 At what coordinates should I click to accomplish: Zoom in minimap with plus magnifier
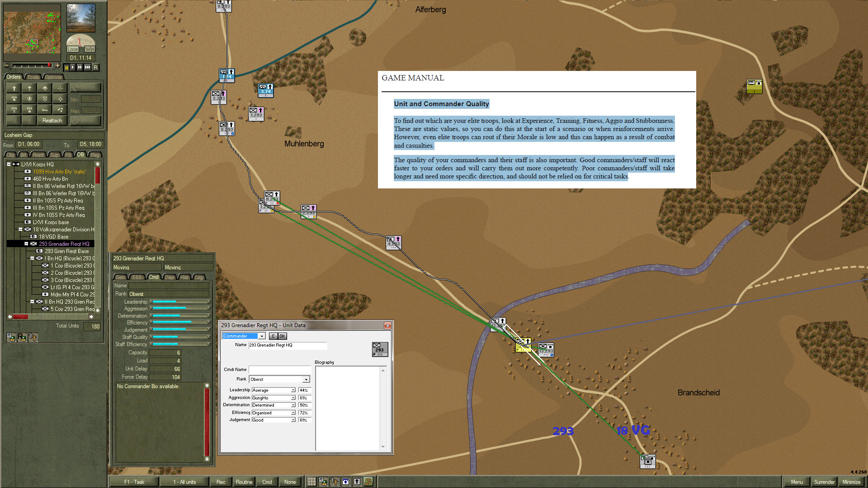coord(57,66)
